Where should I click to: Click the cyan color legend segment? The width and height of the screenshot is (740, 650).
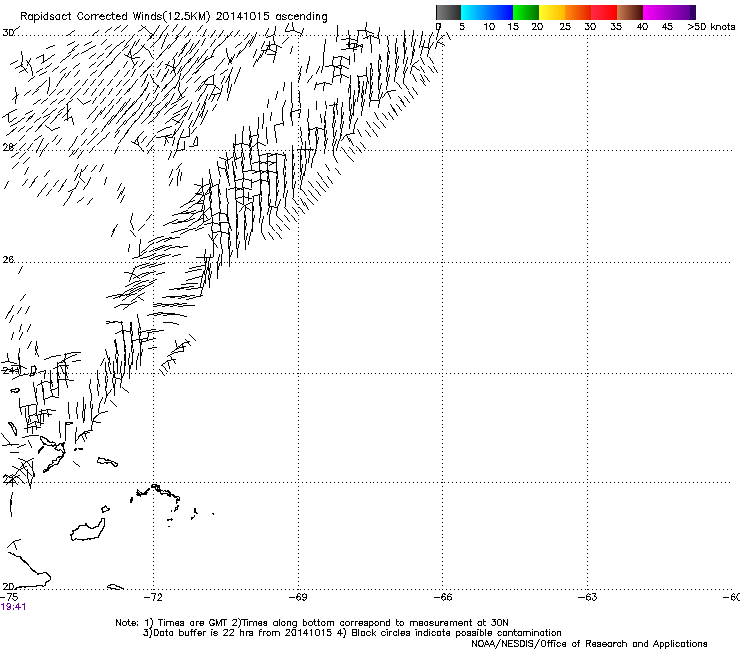473,12
